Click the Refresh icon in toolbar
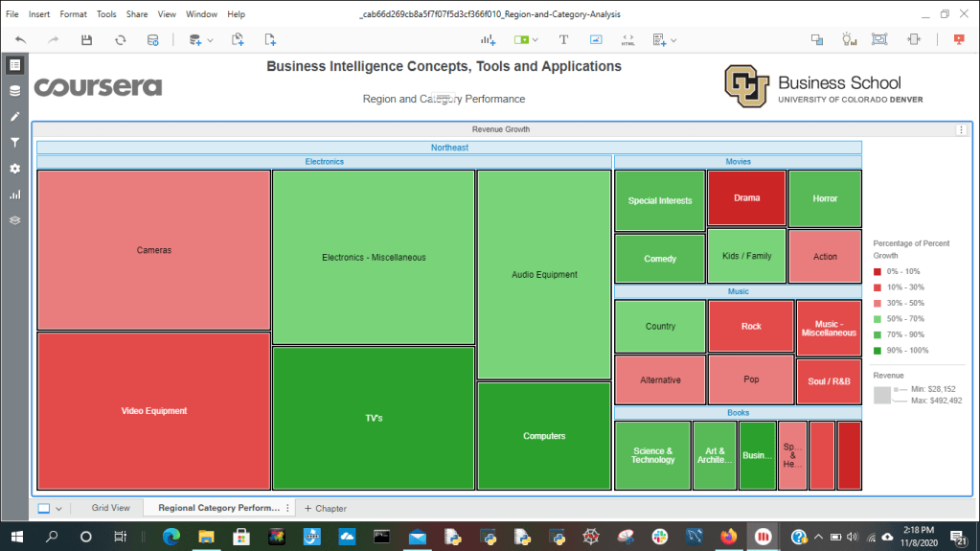This screenshot has height=551, width=980. [120, 40]
